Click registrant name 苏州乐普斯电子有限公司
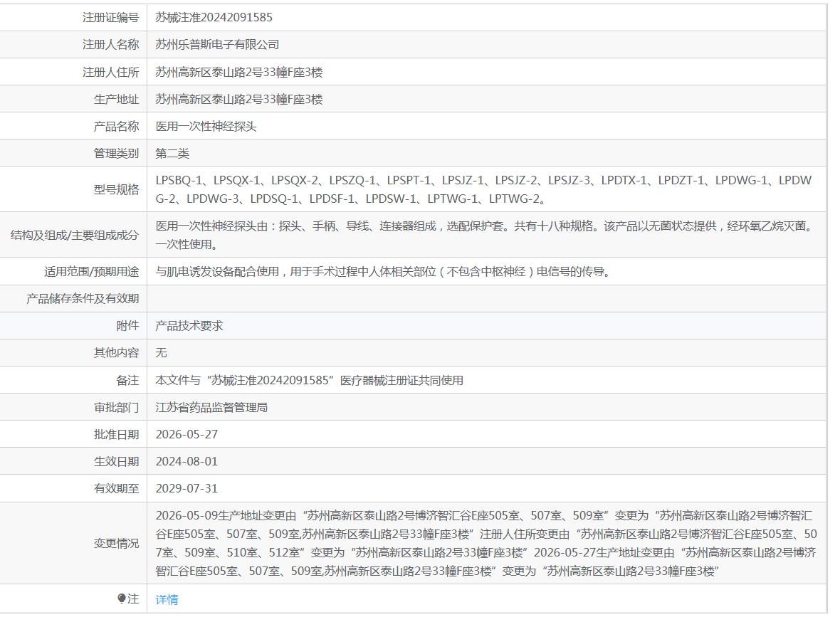Viewport: 840px width, 622px height. tap(217, 44)
